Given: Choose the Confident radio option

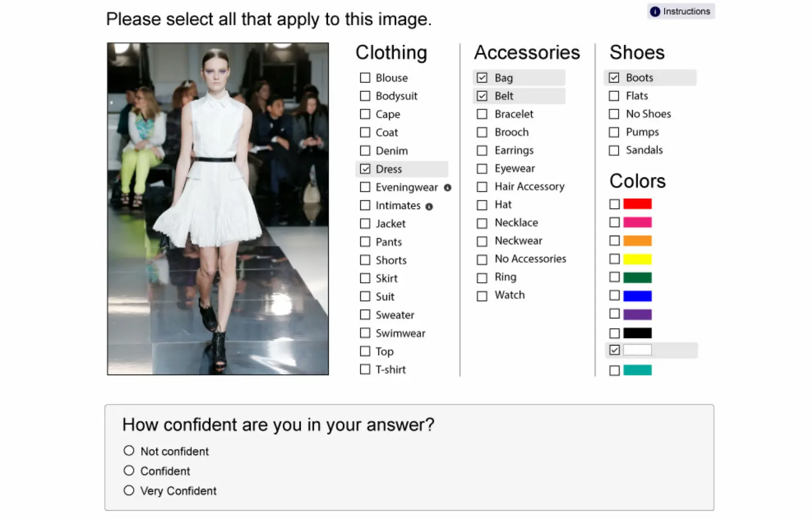Looking at the screenshot, I should [129, 470].
